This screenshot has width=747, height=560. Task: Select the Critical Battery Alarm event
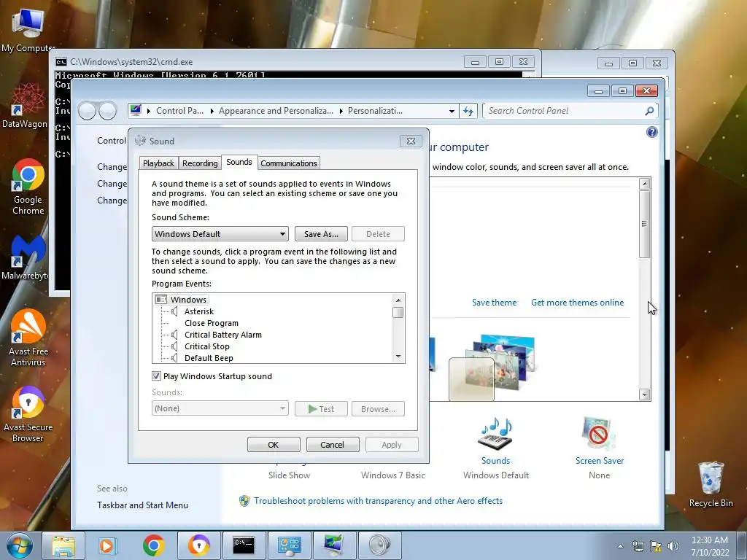223,335
